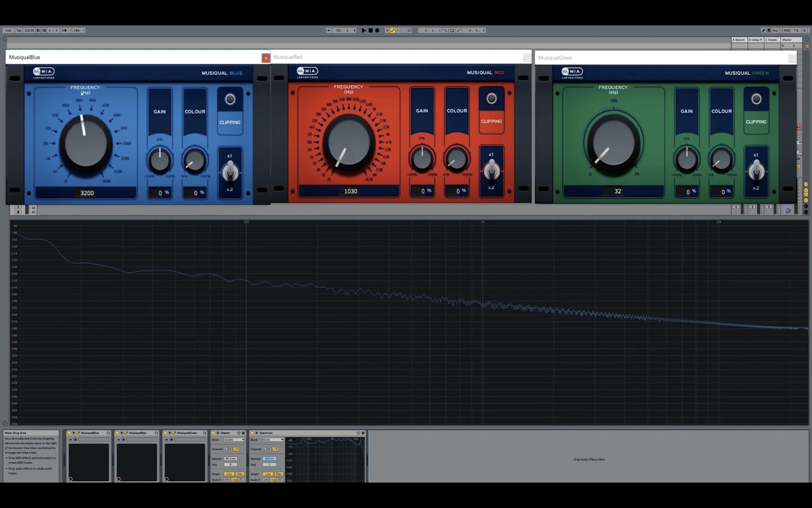Set Master device Scale X to Lin
Viewport: 812px width, 508px height.
227,479
